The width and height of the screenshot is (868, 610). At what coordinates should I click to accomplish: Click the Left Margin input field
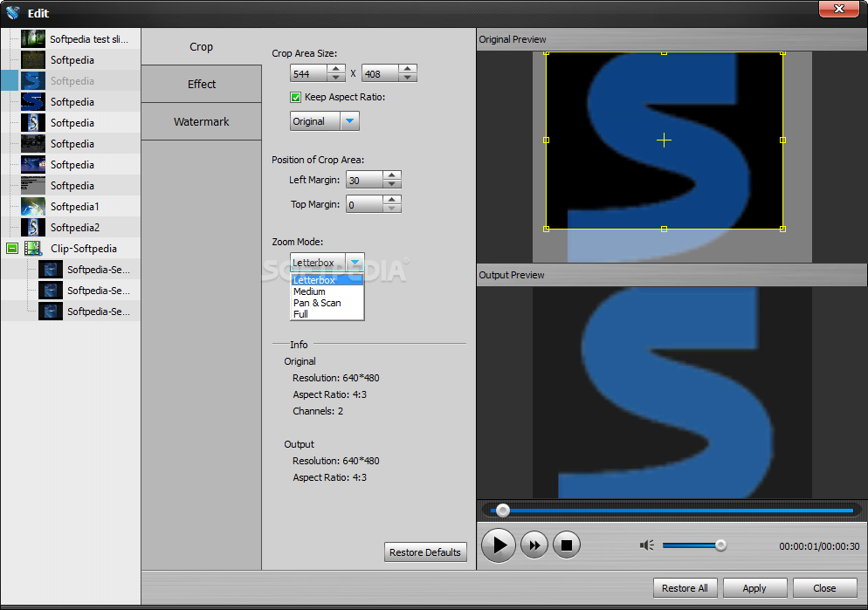(x=365, y=180)
